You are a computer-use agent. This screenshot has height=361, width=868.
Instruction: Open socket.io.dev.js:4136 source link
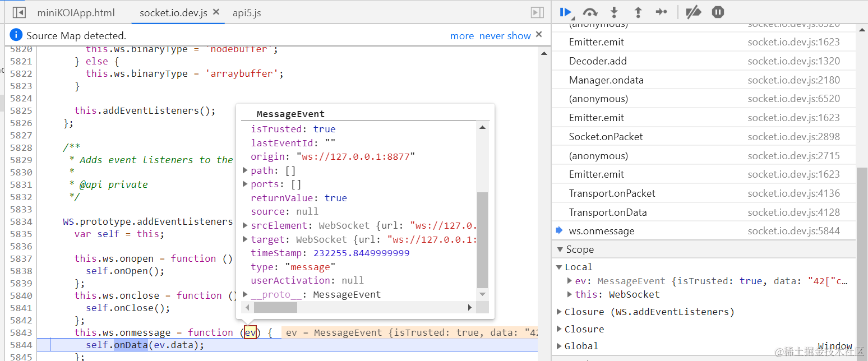pos(793,193)
